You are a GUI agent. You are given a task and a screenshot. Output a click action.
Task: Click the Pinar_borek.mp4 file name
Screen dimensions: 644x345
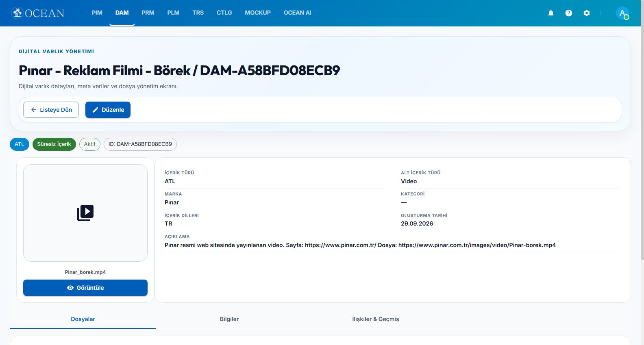click(x=85, y=272)
